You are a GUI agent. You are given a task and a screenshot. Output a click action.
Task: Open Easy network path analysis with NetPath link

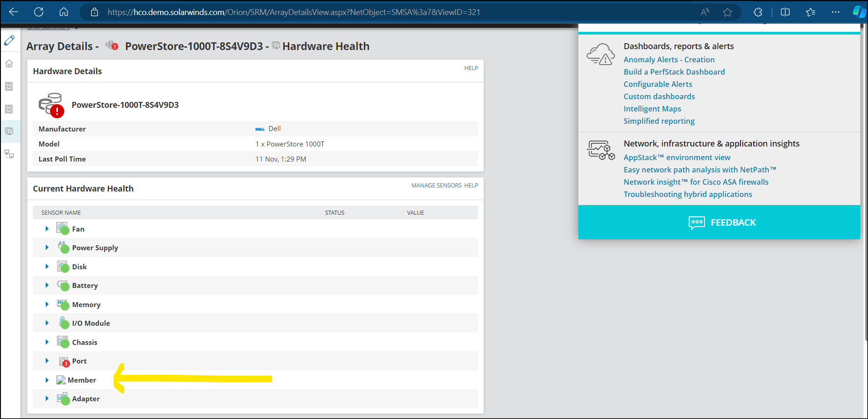(700, 170)
